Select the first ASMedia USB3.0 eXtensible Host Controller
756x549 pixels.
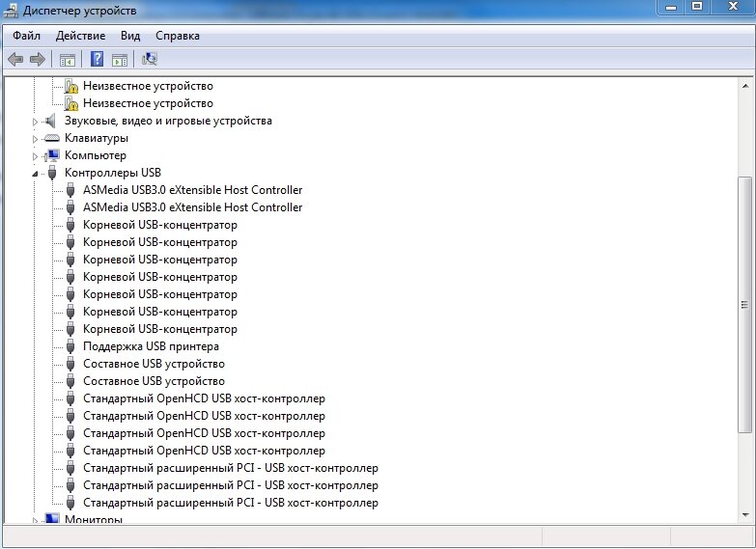coord(193,190)
